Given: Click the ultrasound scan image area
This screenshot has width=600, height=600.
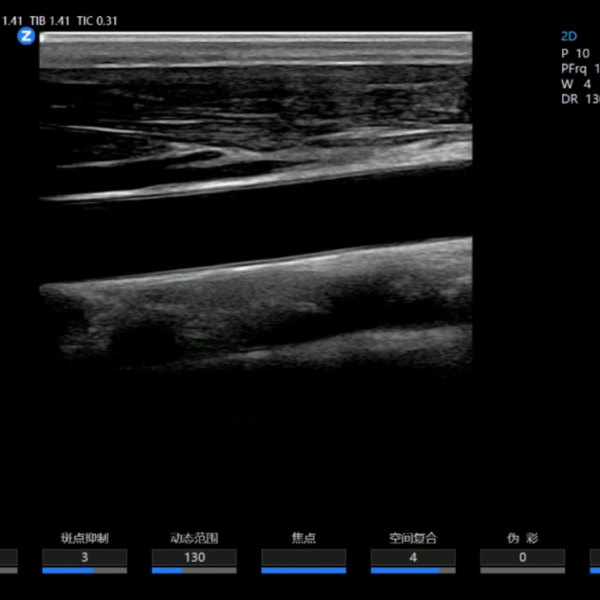Looking at the screenshot, I should pyautogui.click(x=255, y=200).
